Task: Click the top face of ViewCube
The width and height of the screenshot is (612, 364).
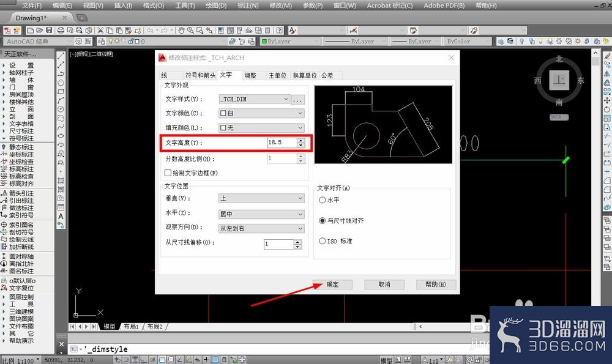Action: pos(559,80)
